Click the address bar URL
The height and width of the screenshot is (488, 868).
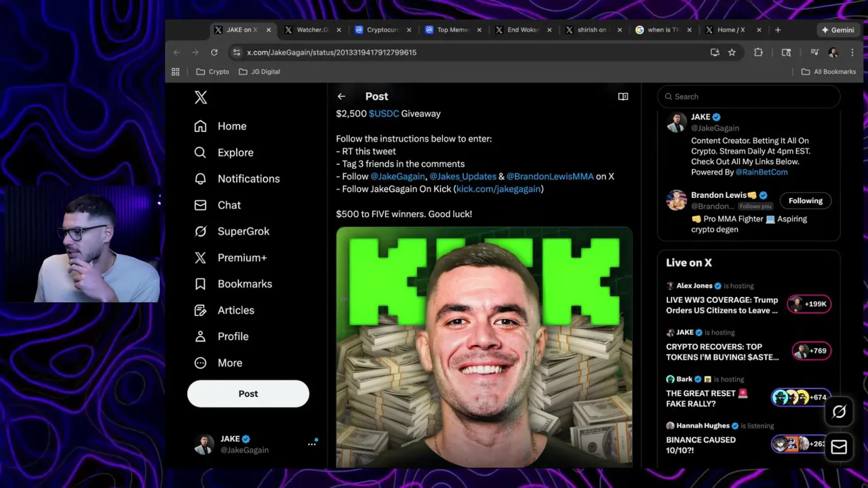(332, 52)
